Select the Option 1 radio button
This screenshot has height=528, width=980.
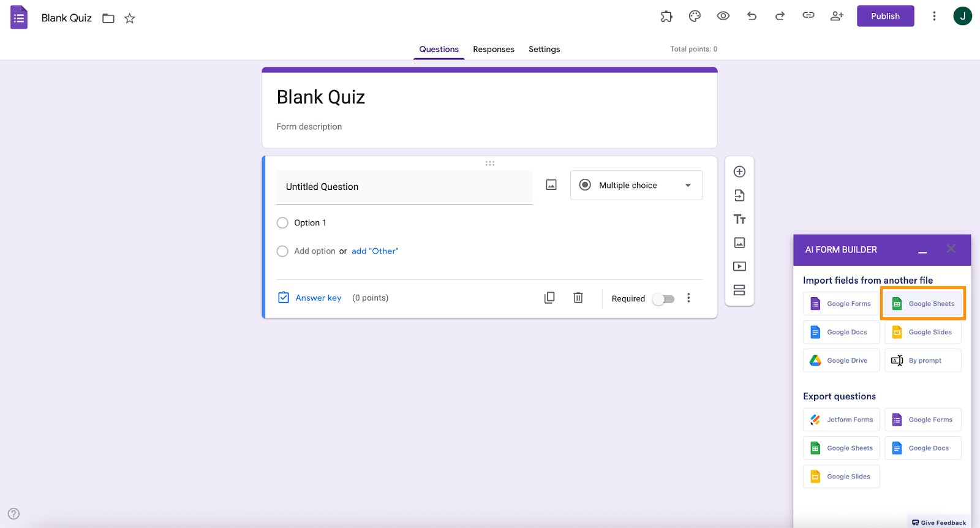click(282, 223)
